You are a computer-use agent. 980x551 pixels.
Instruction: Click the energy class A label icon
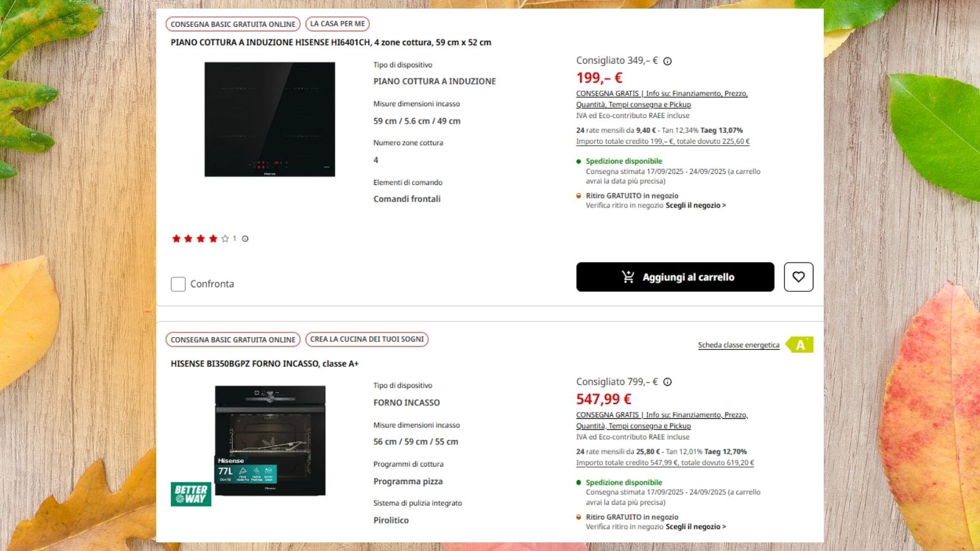coord(799,345)
